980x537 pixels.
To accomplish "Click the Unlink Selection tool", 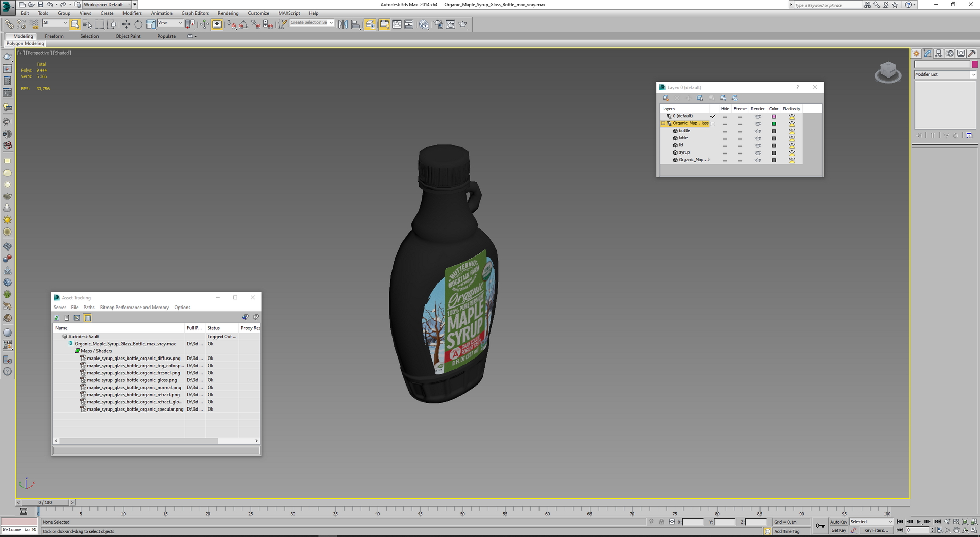I will (21, 24).
